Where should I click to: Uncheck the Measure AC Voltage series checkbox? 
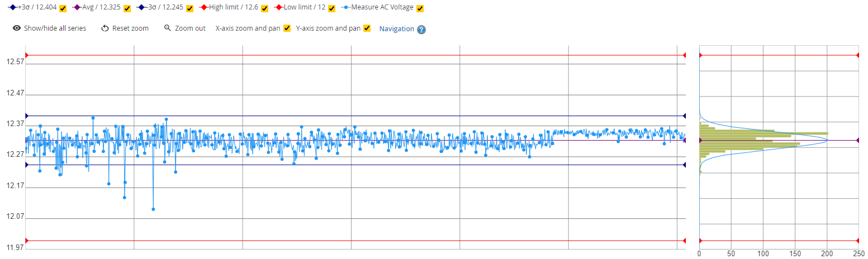coord(420,8)
